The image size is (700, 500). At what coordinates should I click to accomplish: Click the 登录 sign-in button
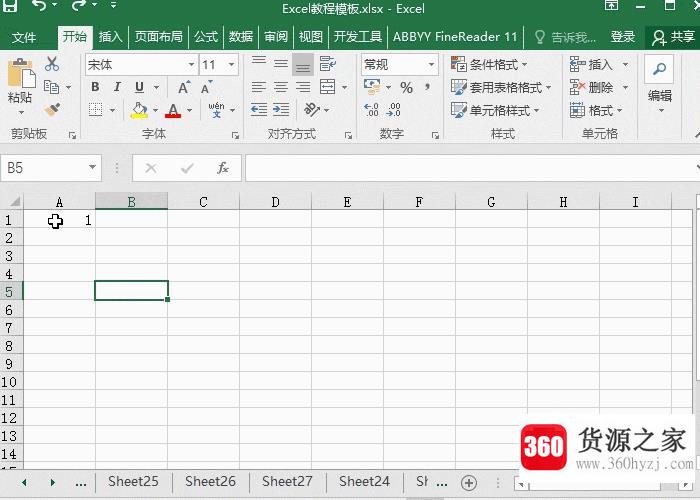[x=623, y=37]
